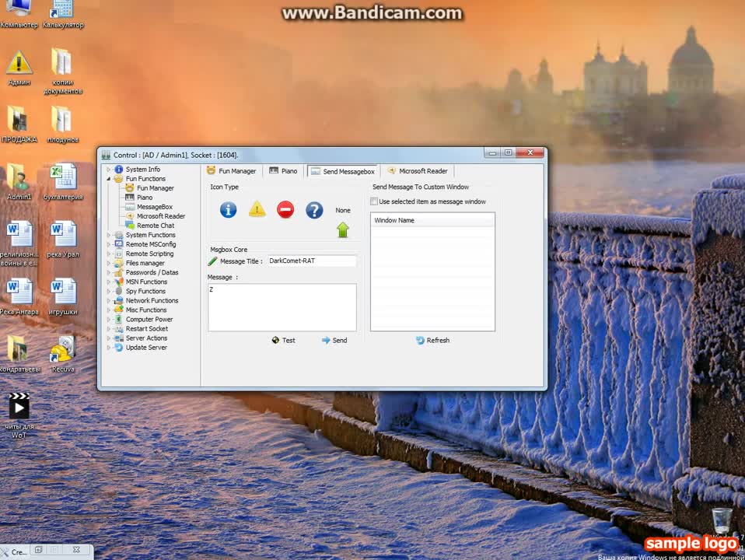Select the Река Ангара Word document
The image size is (745, 560).
(19, 297)
